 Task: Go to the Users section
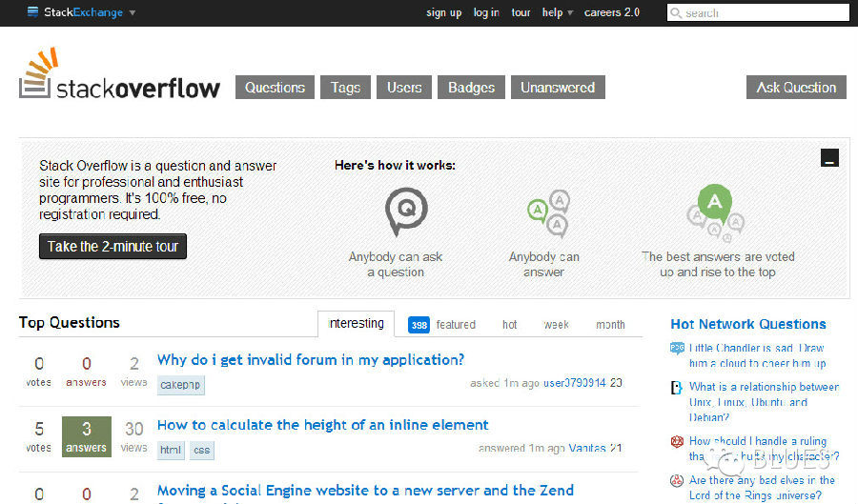pyautogui.click(x=404, y=88)
